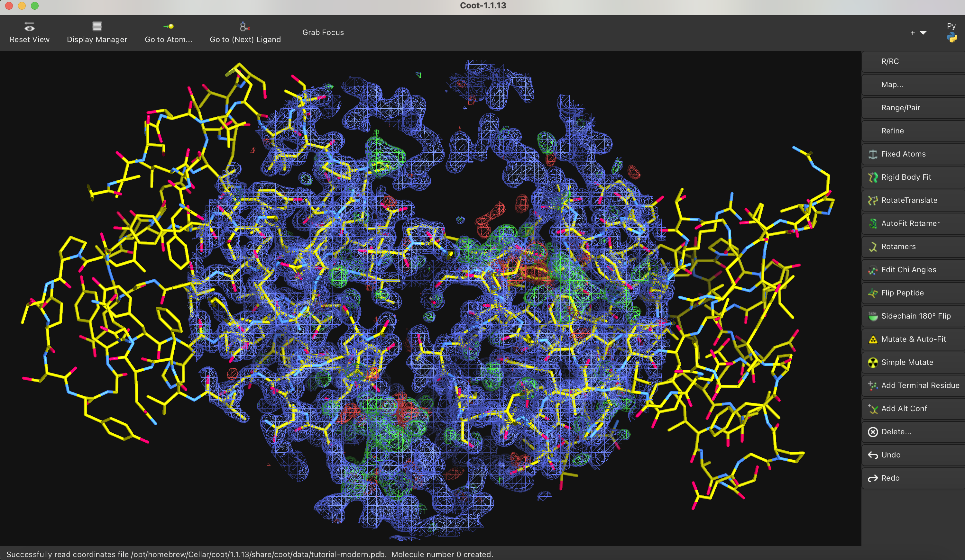Open the Python scripting icon
Screen dimensions: 965x560
[x=951, y=38]
